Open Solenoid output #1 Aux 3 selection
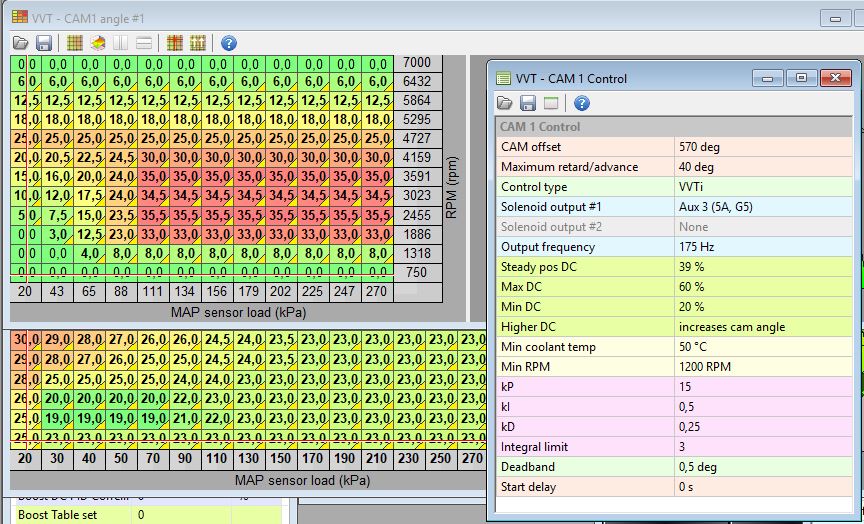This screenshot has height=524, width=864. click(x=762, y=207)
